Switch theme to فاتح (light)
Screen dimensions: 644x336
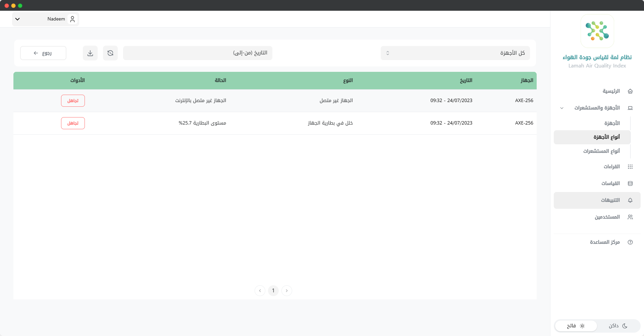pyautogui.click(x=576, y=326)
